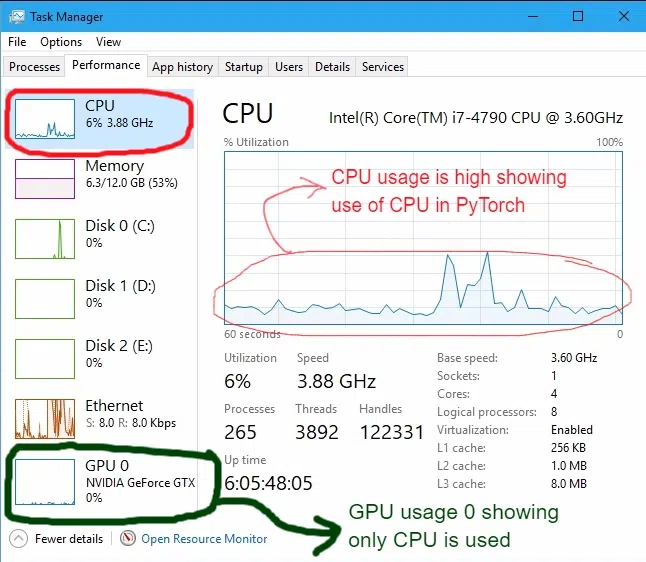This screenshot has height=562, width=646.
Task: Select the CPU mini graph thumbnail
Action: (x=45, y=119)
